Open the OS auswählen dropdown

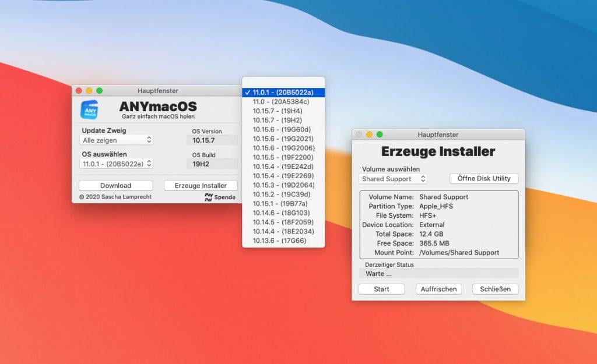116,164
